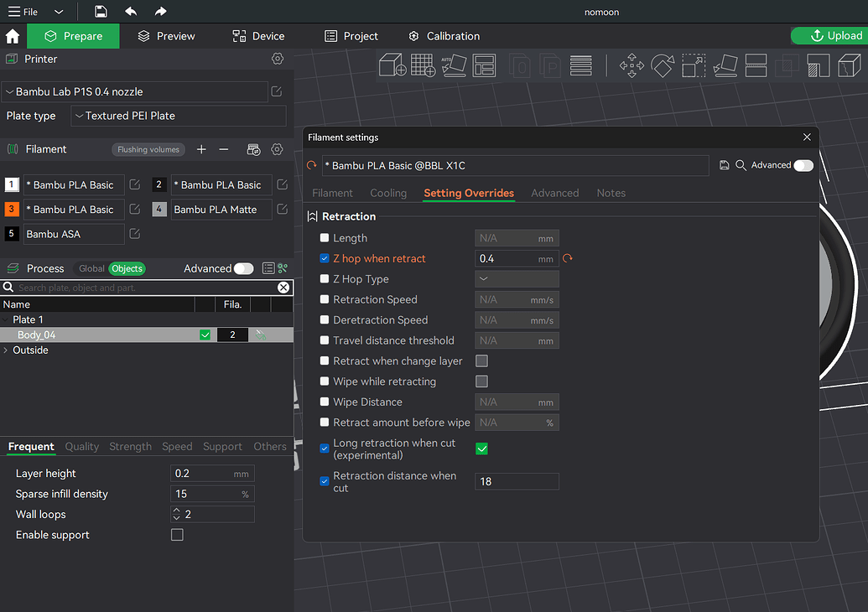Viewport: 868px width, 612px height.
Task: Open filament 5 Bambu ASA dropdown
Action: tap(74, 234)
